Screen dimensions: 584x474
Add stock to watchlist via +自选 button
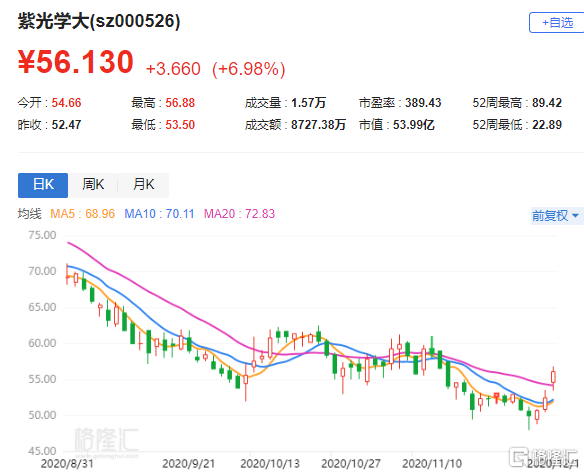coord(556,23)
